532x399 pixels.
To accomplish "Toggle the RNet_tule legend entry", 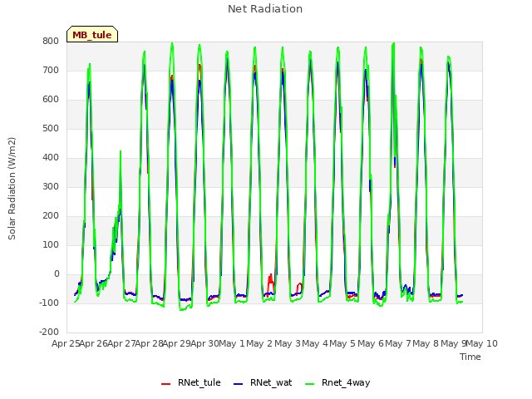I will tap(191, 382).
